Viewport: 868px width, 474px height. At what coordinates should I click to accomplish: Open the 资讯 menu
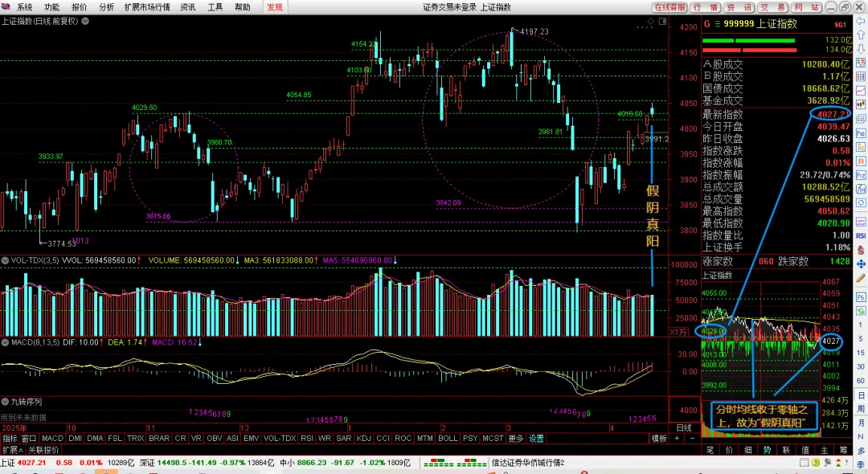[x=187, y=7]
